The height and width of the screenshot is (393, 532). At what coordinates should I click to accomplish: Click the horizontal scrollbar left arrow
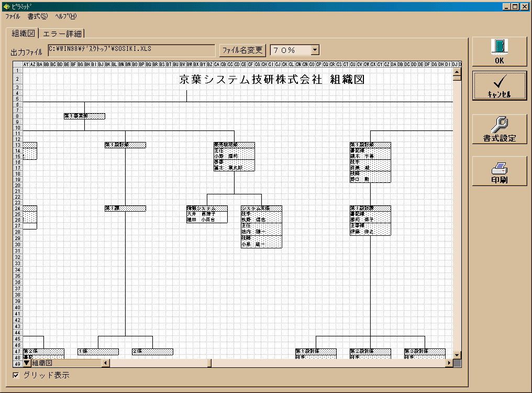pyautogui.click(x=106, y=363)
